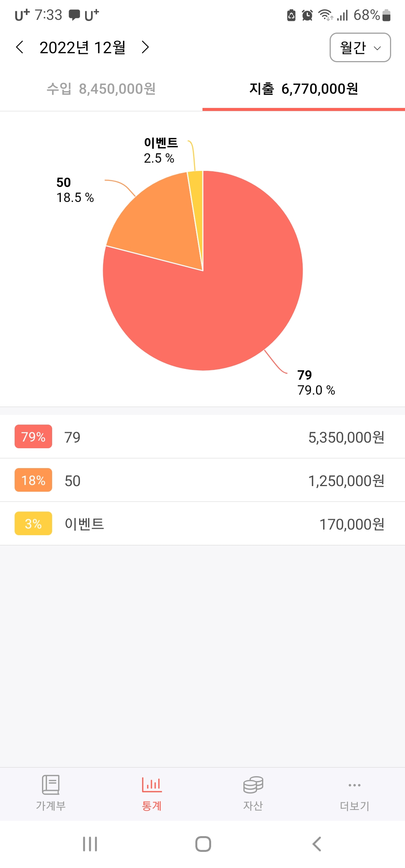Select the 지출 6,770,000원 tab
This screenshot has width=405, height=868.
point(304,89)
